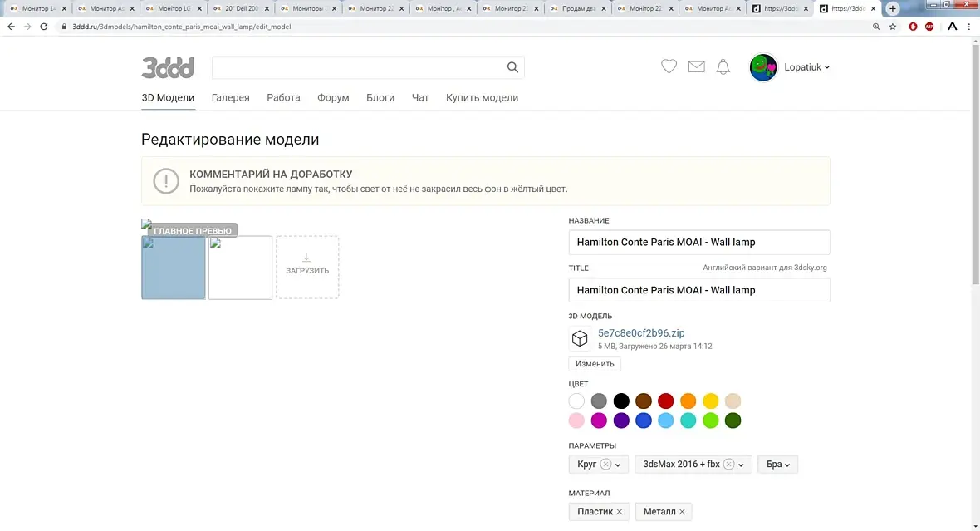Open messages envelope icon

click(696, 67)
